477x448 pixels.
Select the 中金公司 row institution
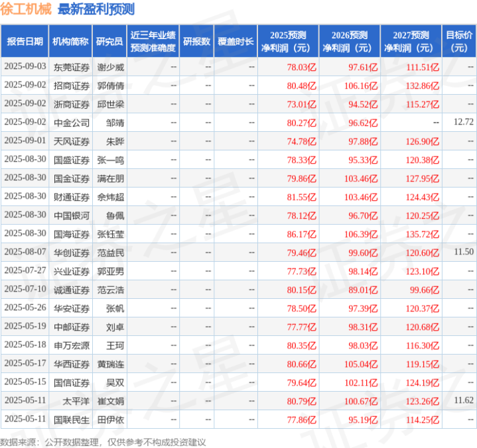pyautogui.click(x=72, y=123)
